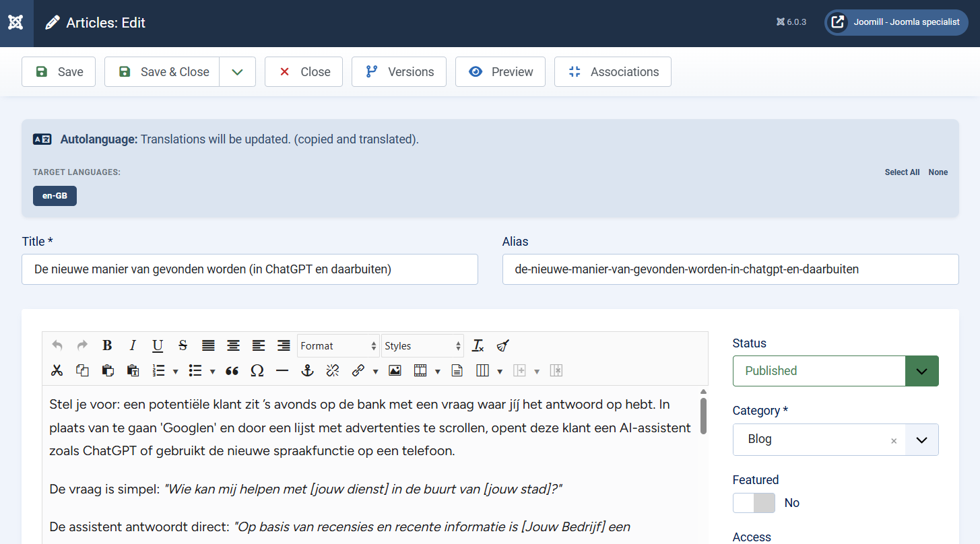
Task: Insert an anchor with the anchor icon
Action: point(307,371)
